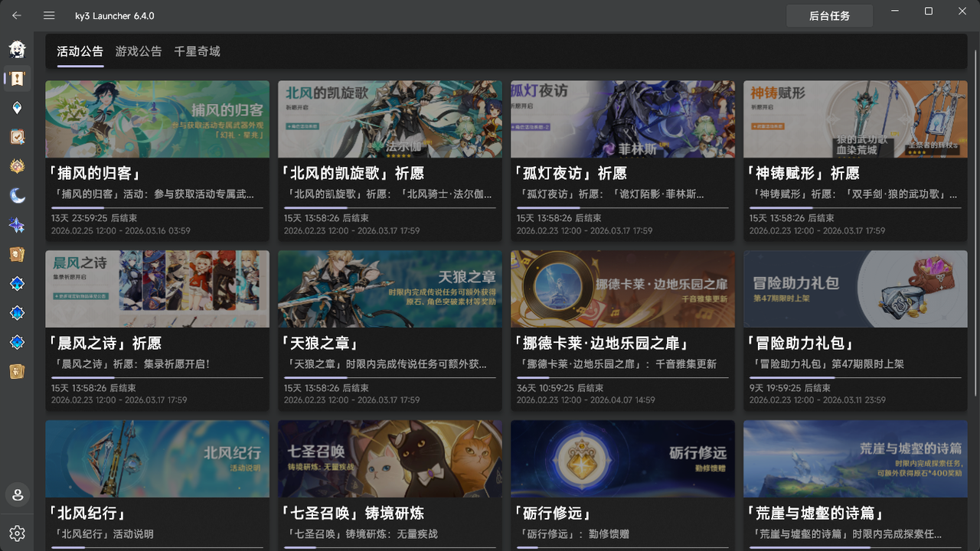This screenshot has height=551, width=980.
Task: Click the back arrow in the title bar
Action: coord(16,15)
